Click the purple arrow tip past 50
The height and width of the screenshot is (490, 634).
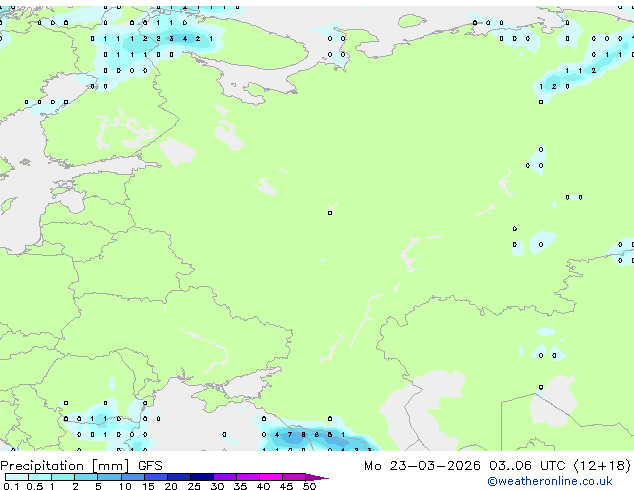click(317, 477)
